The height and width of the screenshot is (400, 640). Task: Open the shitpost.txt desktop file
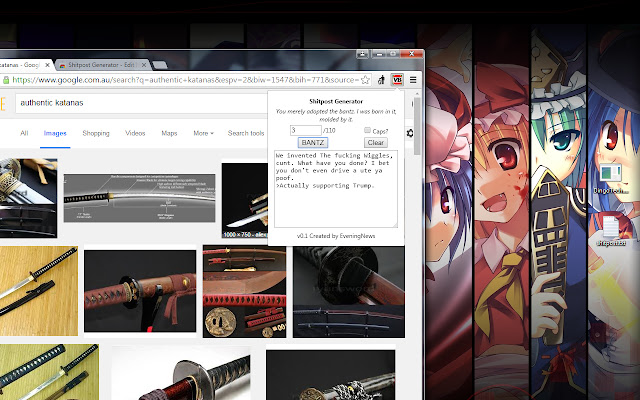[x=611, y=231]
